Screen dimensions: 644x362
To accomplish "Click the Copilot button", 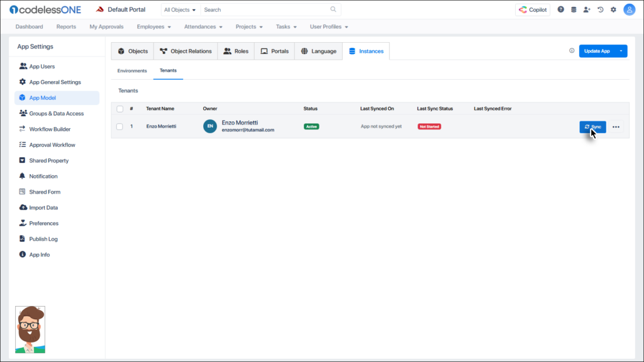I will point(532,9).
